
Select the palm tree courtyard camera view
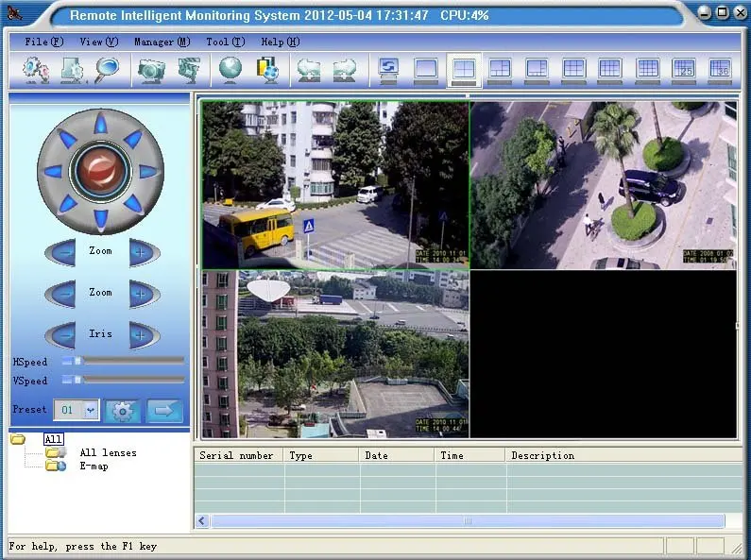pyautogui.click(x=604, y=185)
